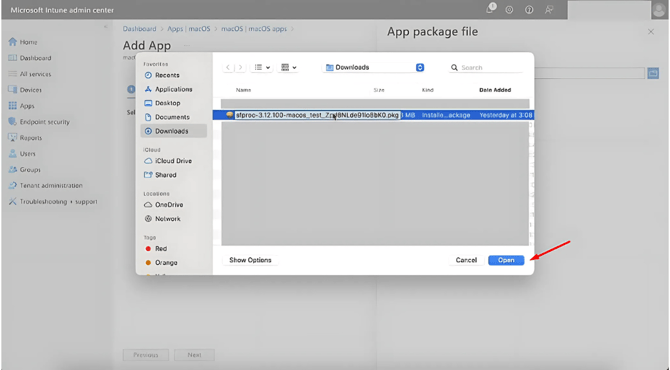Image resolution: width=670 pixels, height=370 pixels.
Task: Open the list view mode dropdown
Action: point(262,68)
